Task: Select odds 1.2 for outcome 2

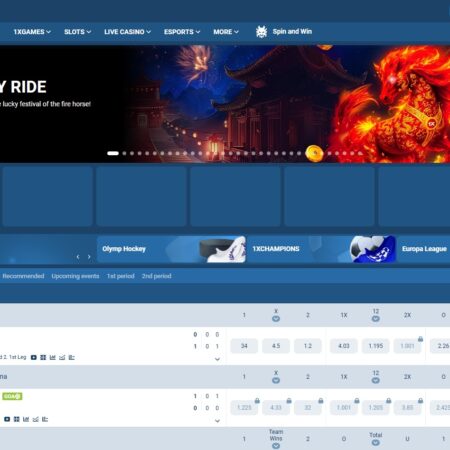Action: pos(308,346)
